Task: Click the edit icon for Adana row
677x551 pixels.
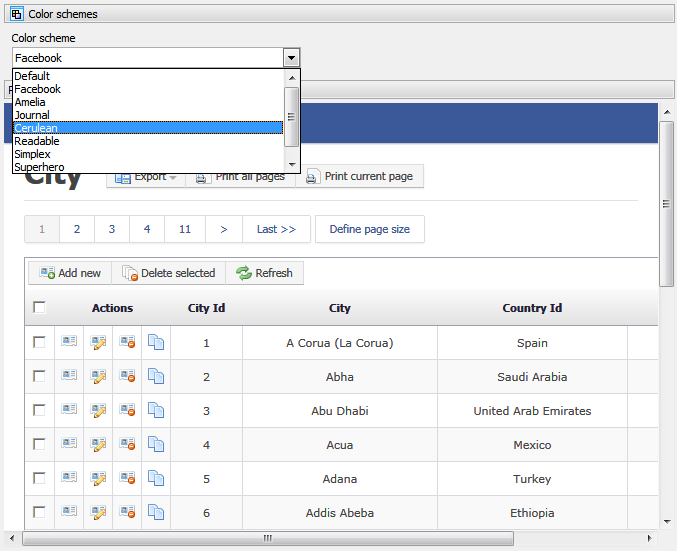Action: [x=98, y=478]
